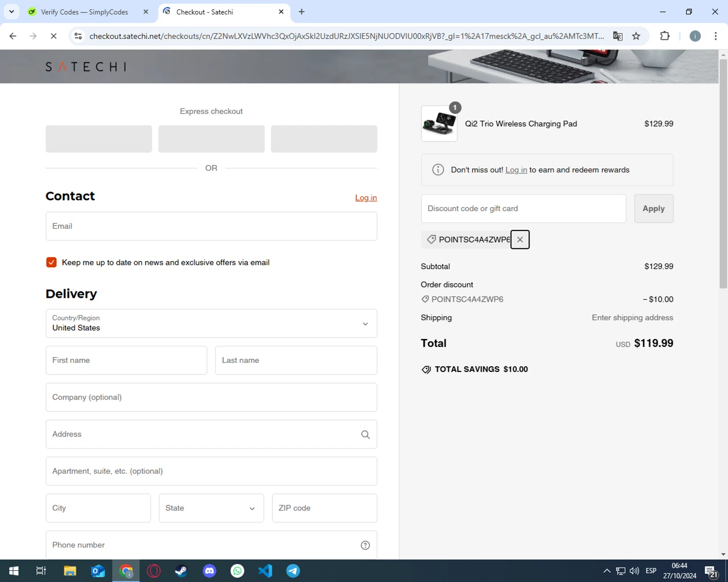The image size is (728, 582).
Task: Click Log in link in rewards banner
Action: (516, 170)
